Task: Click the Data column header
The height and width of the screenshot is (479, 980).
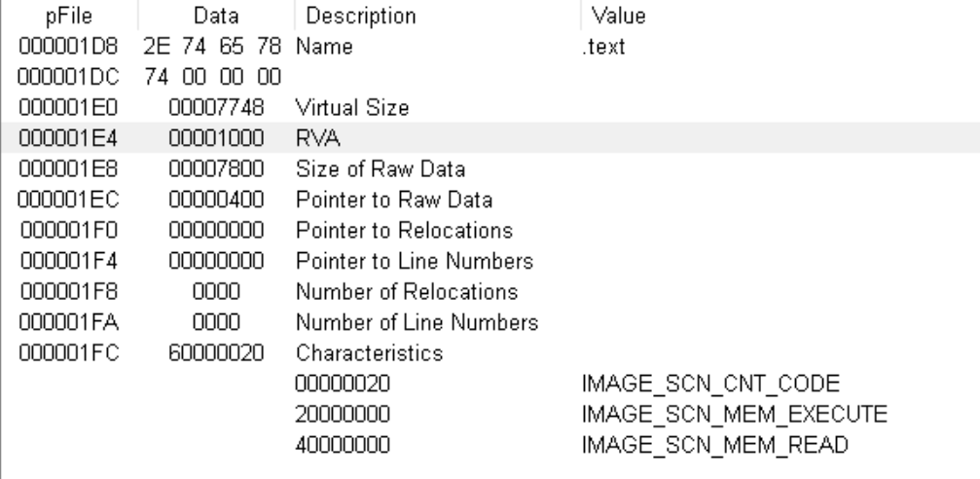Action: [216, 16]
